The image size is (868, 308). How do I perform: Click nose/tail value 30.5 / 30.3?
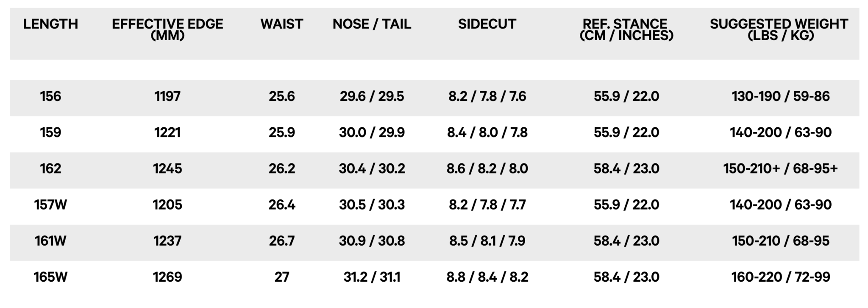372,204
